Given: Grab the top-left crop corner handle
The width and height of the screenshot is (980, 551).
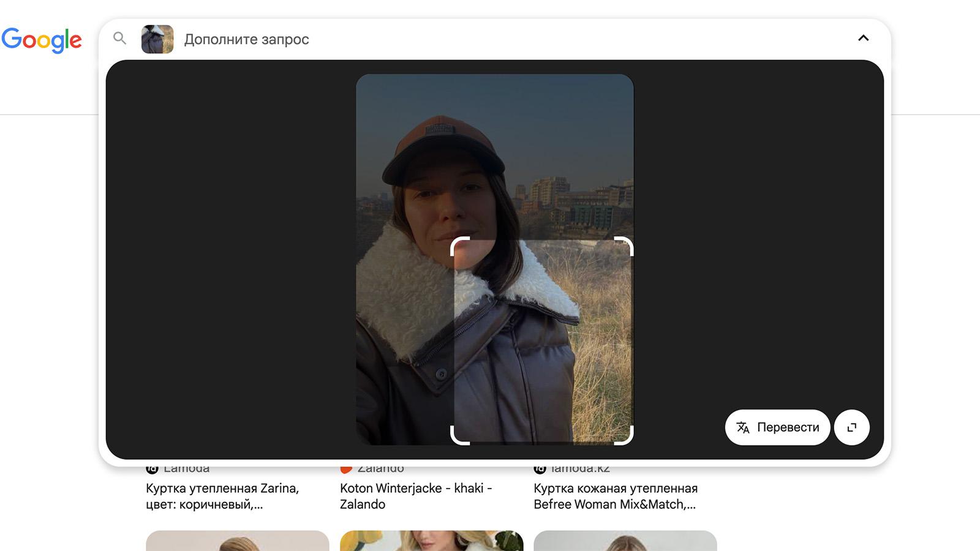Looking at the screenshot, I should [x=459, y=246].
